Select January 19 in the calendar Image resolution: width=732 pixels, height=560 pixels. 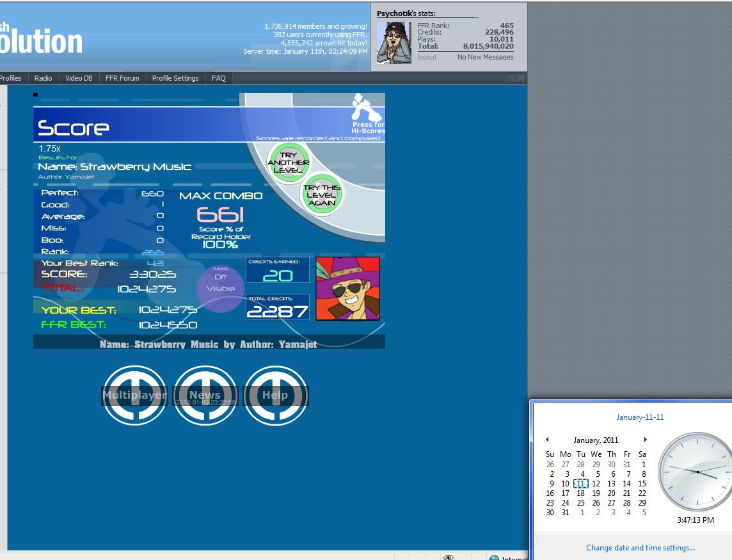coord(596,493)
